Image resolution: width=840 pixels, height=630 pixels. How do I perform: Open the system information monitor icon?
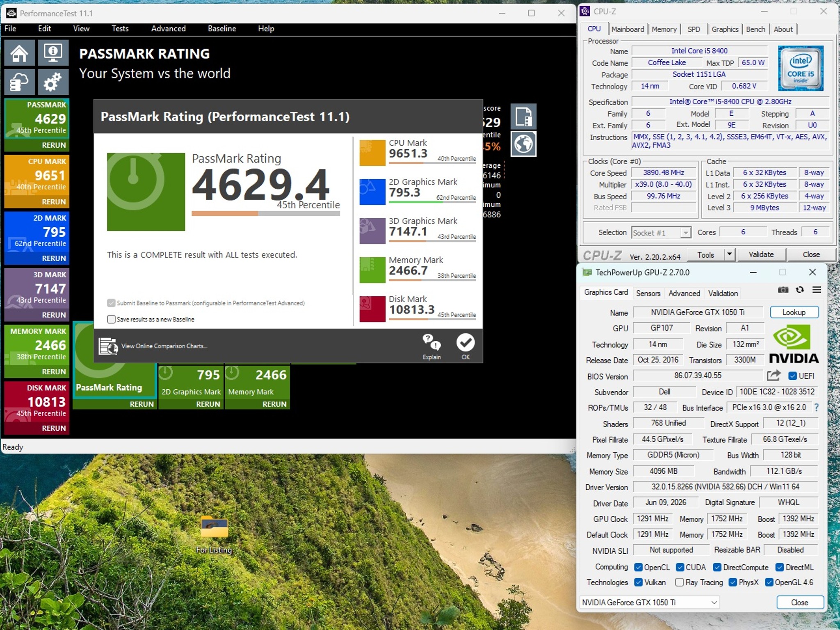[53, 53]
